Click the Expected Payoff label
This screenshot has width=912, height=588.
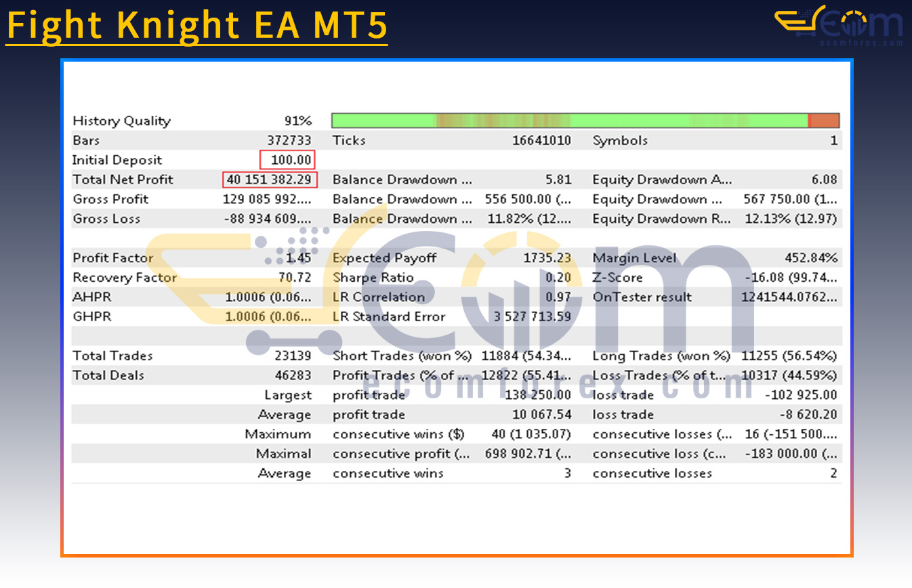385,259
